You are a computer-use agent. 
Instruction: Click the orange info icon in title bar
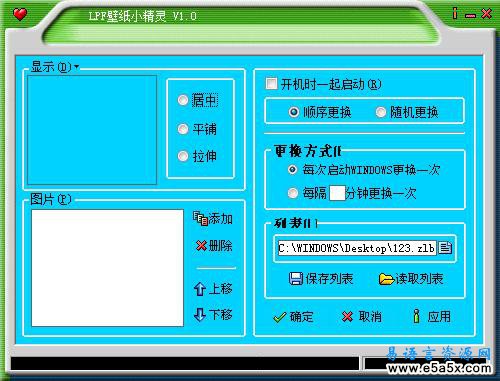455,13
